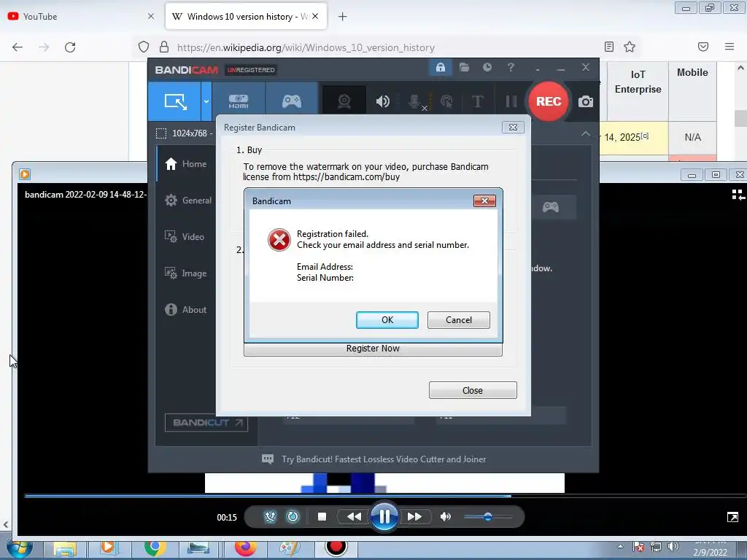Go back in the browser
Viewport: 747px width, 560px height.
coord(18,47)
